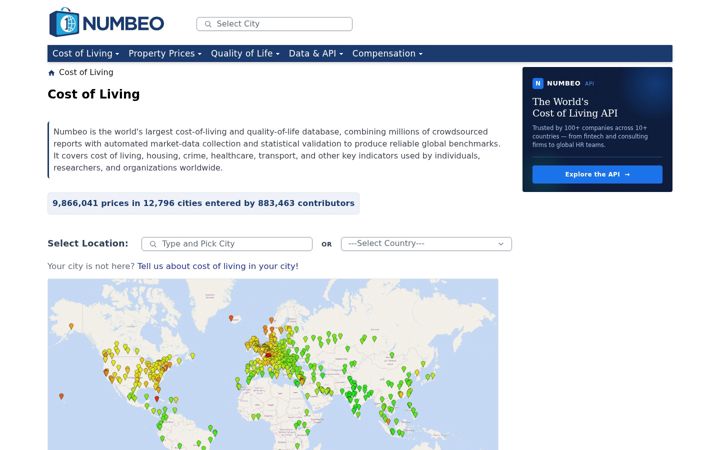Click The World's Cost of Living API heading
720x450 pixels.
point(575,107)
